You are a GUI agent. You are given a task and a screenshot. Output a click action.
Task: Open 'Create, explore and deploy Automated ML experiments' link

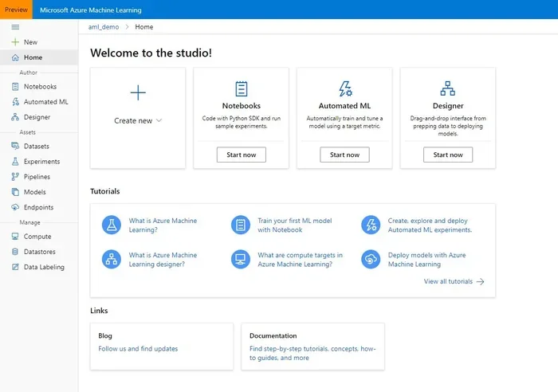pos(430,225)
